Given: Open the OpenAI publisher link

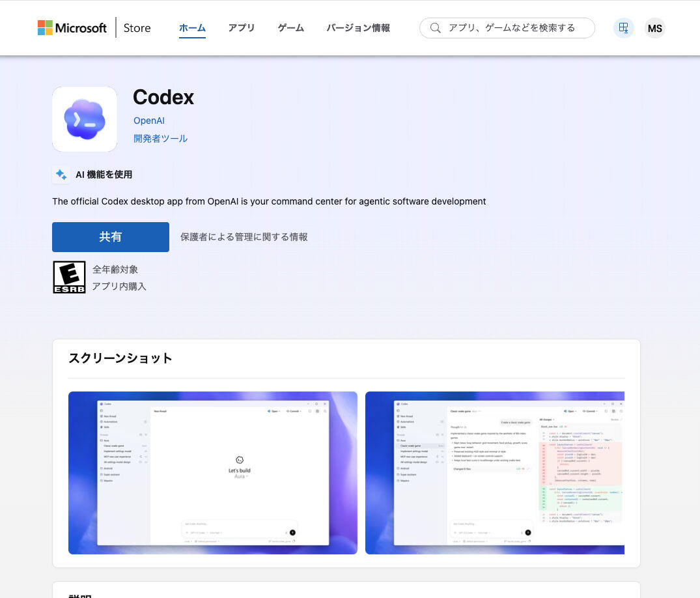Looking at the screenshot, I should (x=149, y=121).
